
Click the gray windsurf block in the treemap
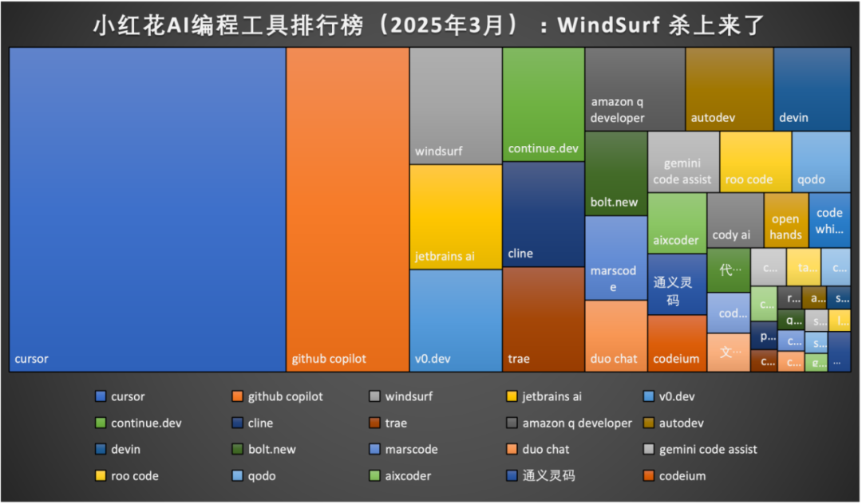coord(456,105)
